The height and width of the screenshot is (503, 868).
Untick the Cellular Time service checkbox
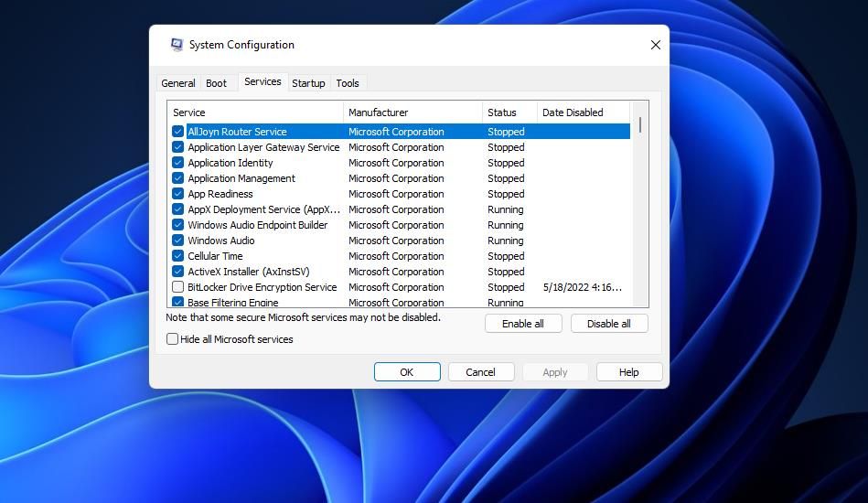178,256
